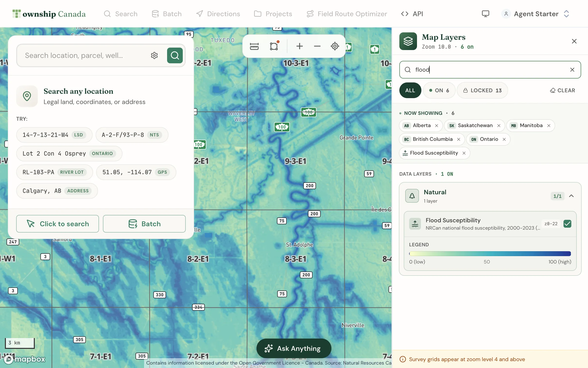Click the Ask Anything button
Screen dimensions: 588x368
click(294, 348)
